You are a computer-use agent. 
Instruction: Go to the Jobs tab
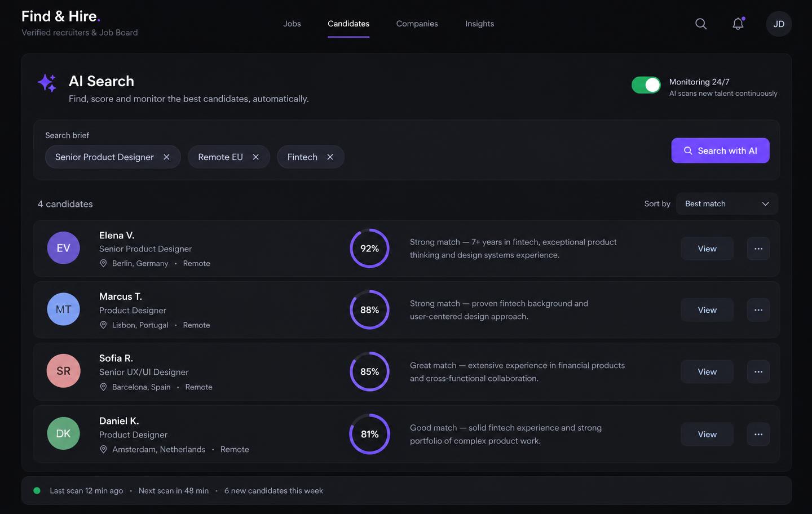(x=292, y=24)
